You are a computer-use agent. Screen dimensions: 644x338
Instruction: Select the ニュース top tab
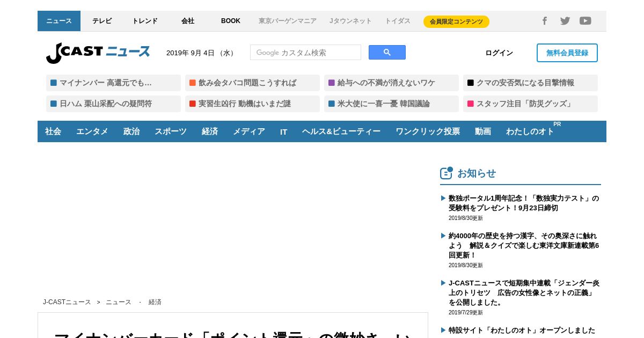[x=59, y=21]
